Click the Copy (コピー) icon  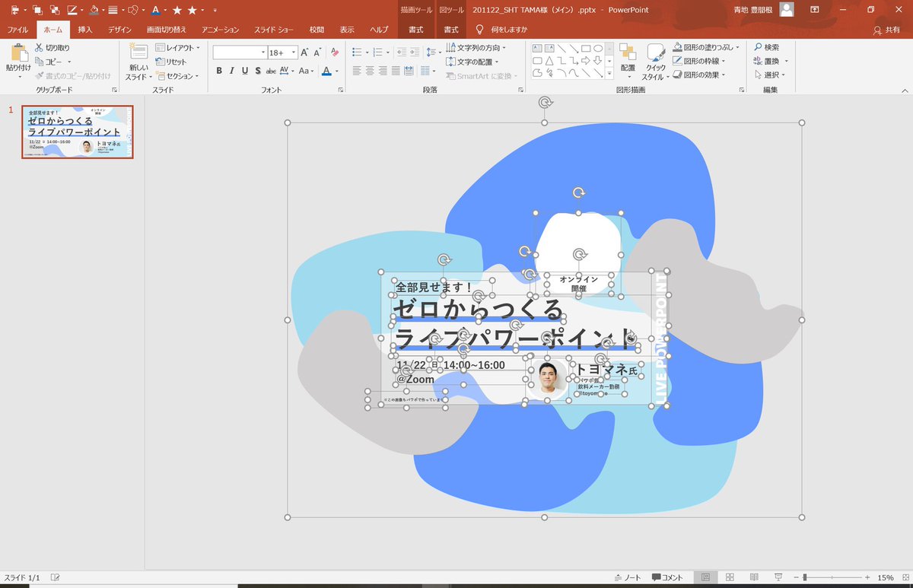tap(39, 62)
